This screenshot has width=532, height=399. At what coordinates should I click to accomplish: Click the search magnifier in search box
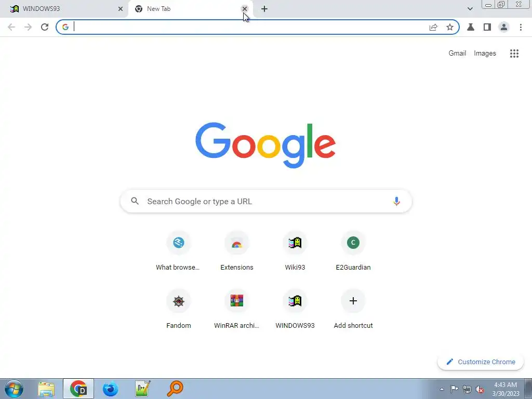[x=135, y=201]
